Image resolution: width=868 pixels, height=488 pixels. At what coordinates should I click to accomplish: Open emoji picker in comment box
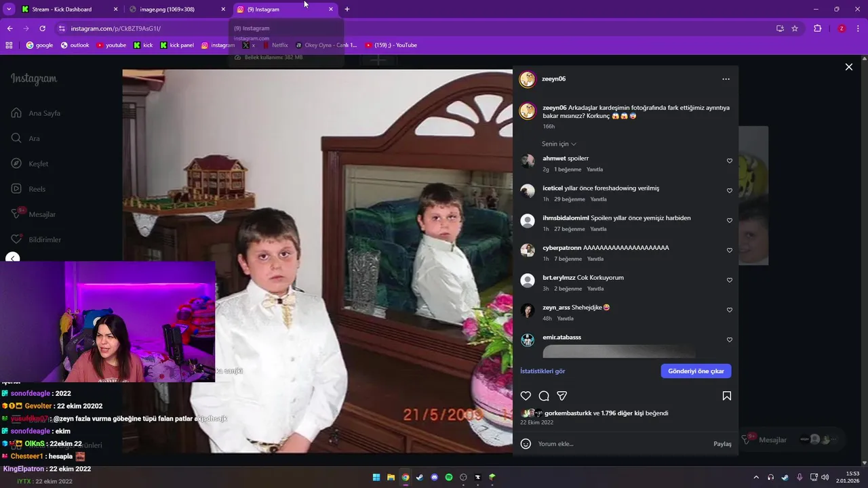coord(526,444)
